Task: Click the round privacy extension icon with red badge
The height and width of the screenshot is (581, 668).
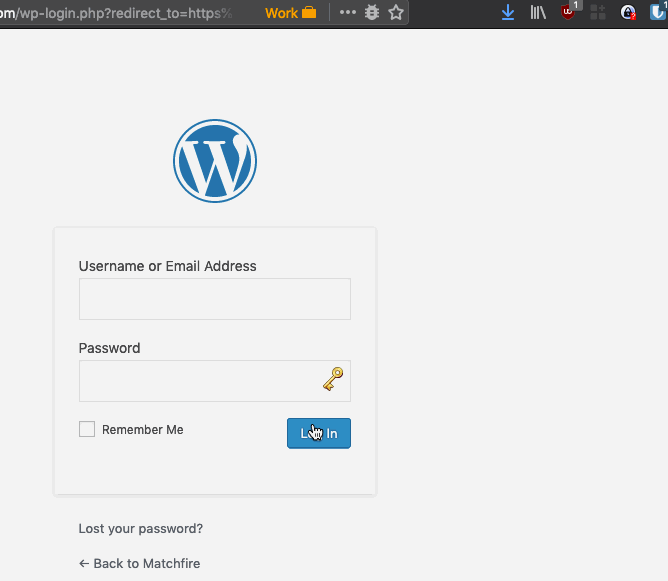Action: click(628, 13)
